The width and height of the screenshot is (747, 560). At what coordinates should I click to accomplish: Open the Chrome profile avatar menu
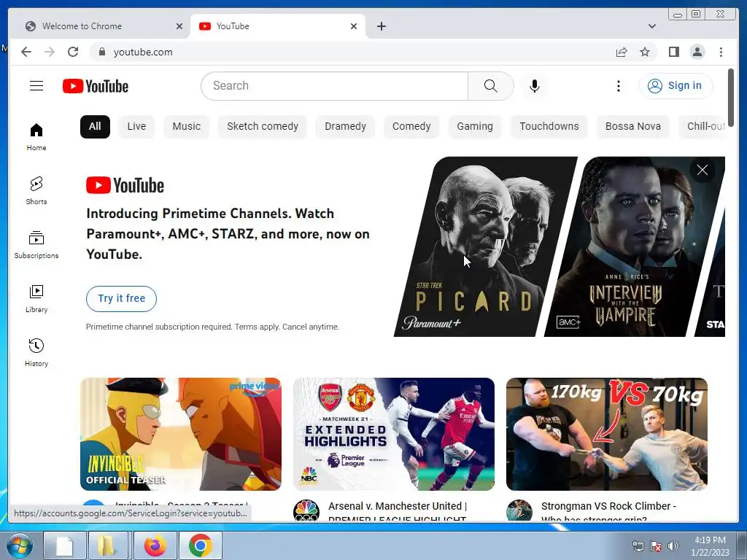click(697, 52)
